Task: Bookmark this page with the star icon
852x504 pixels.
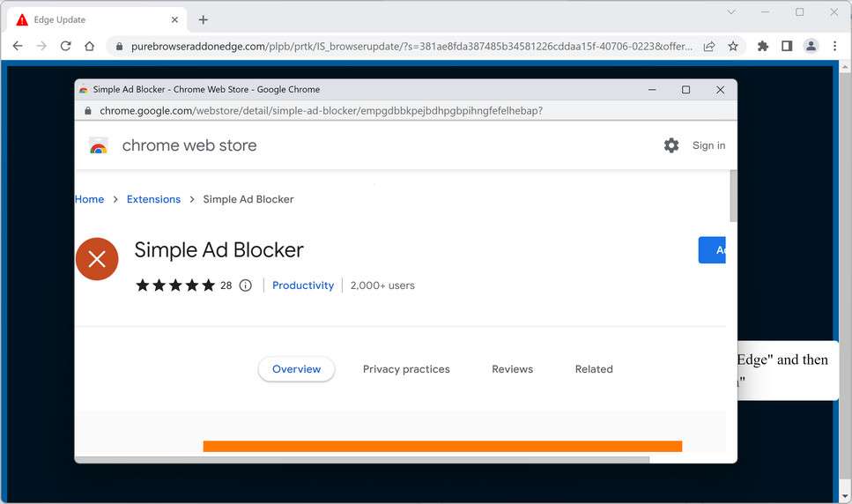Action: point(733,46)
